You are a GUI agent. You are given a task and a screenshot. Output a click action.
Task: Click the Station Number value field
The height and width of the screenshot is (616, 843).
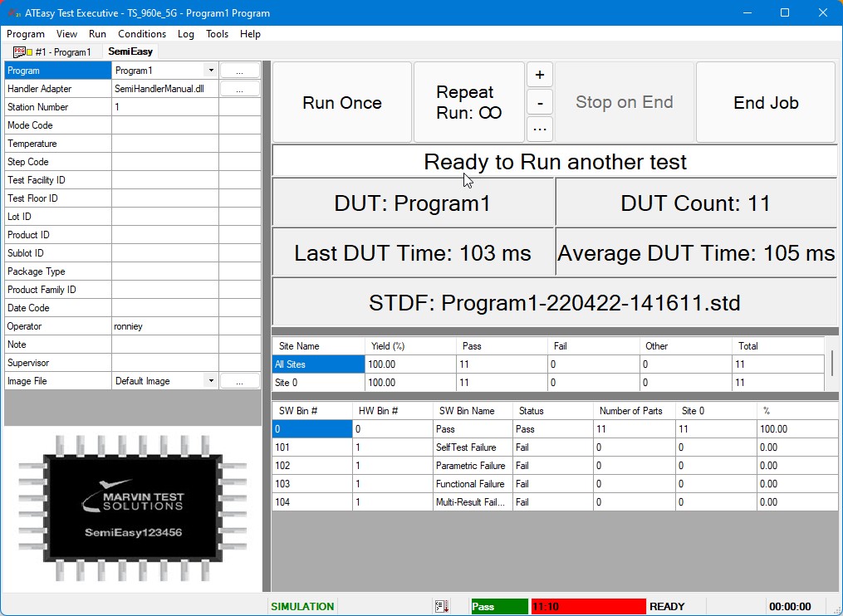[x=165, y=107]
